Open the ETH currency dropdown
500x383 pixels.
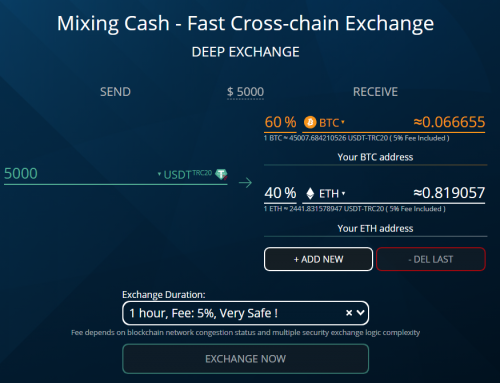pos(332,193)
